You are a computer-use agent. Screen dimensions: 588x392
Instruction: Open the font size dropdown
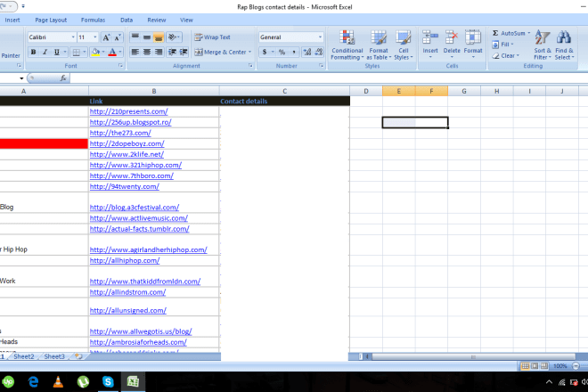[94, 37]
